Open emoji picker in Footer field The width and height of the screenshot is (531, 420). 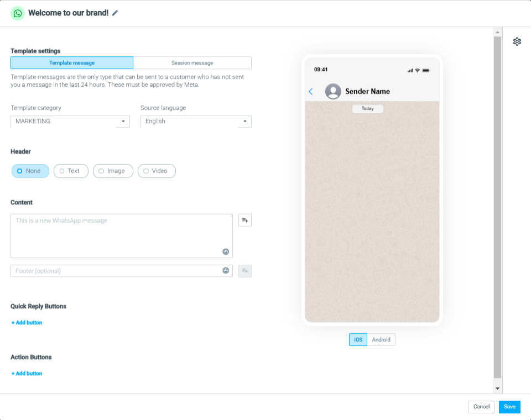click(226, 270)
